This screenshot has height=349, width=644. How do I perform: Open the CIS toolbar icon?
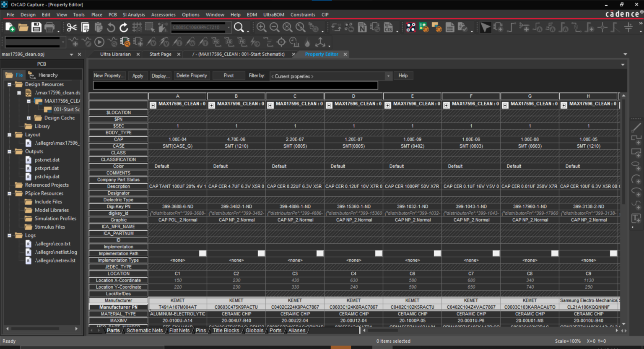tap(388, 28)
